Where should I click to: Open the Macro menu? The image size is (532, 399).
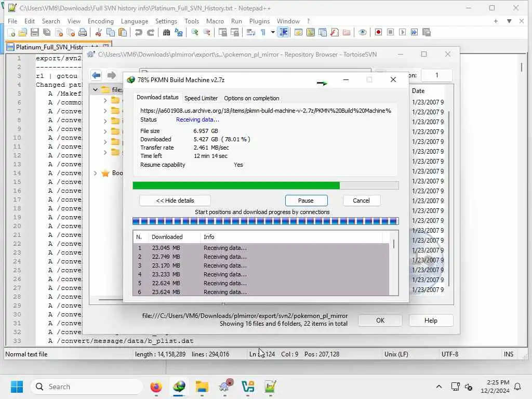click(215, 21)
